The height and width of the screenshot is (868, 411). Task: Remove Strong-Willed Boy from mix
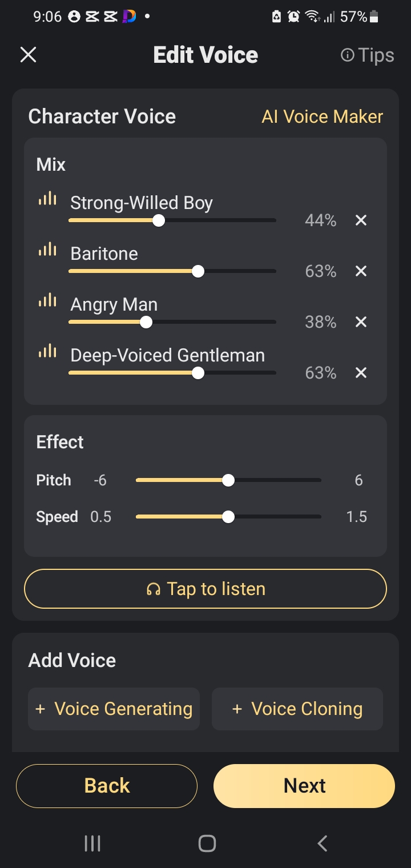coord(361,220)
